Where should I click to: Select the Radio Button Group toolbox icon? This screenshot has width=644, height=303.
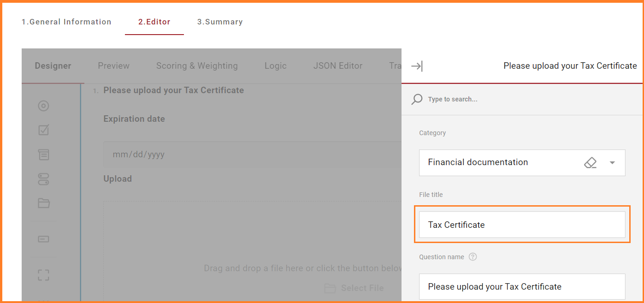[x=43, y=106]
